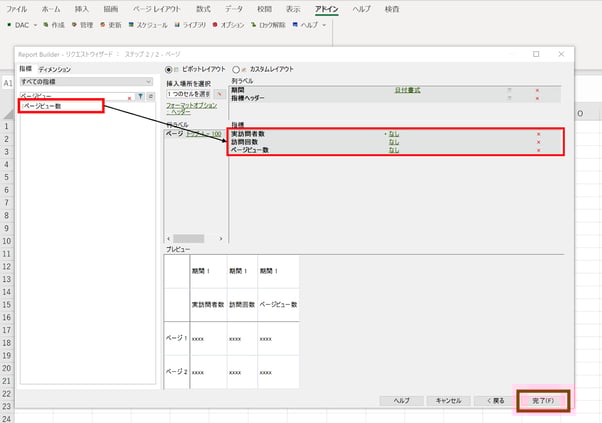Click the cell picker icon button
This screenshot has width=602, height=423.
click(x=220, y=94)
